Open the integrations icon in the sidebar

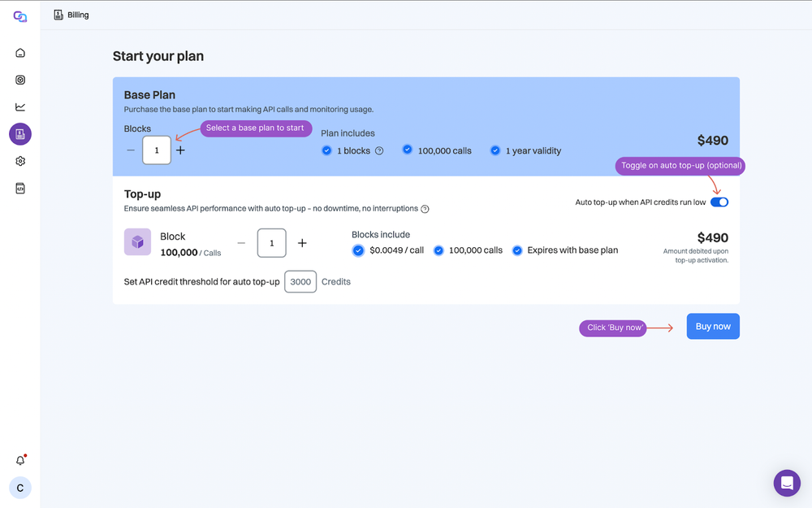pyautogui.click(x=19, y=80)
